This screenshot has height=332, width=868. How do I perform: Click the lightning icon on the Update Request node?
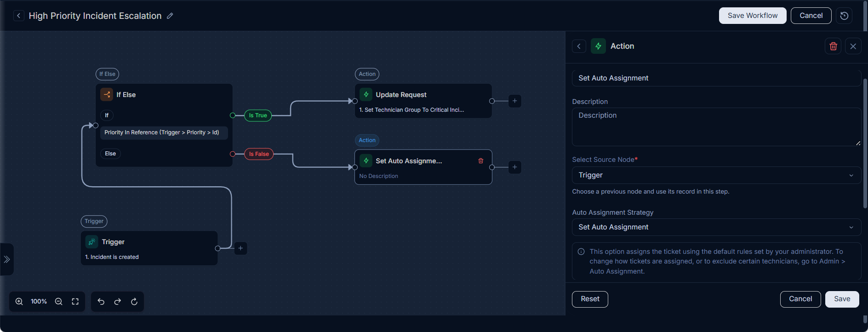click(366, 94)
